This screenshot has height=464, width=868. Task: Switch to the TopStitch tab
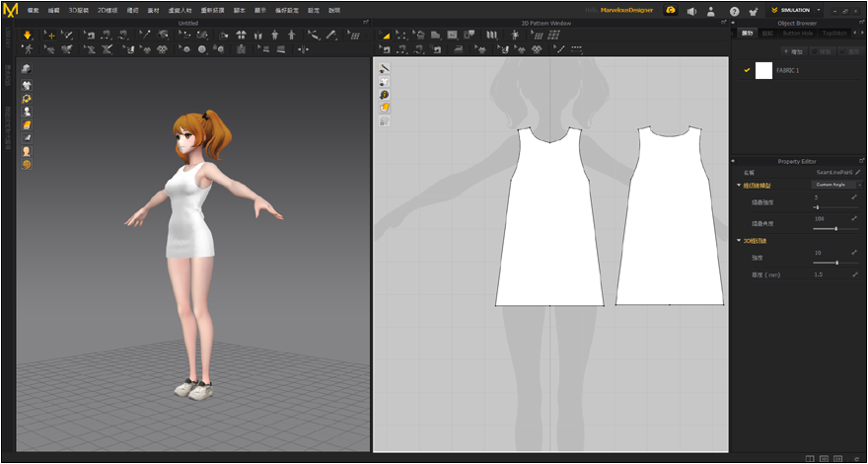point(832,33)
